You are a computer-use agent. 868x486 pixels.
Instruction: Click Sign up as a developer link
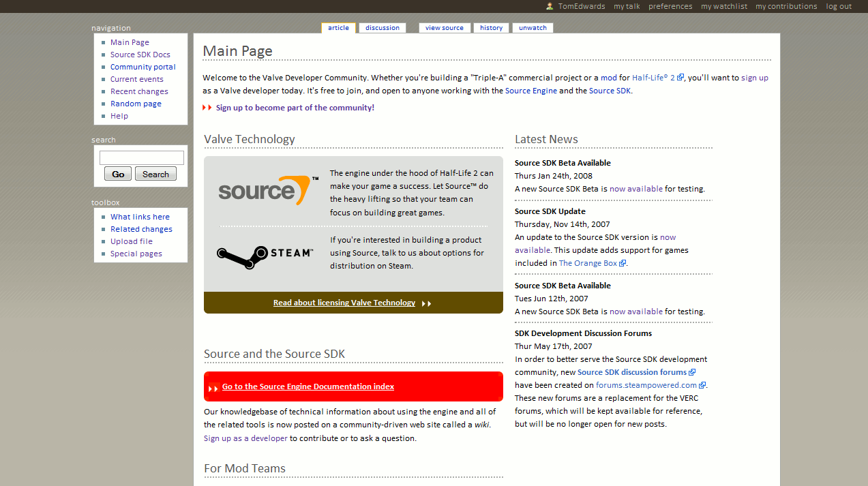pyautogui.click(x=245, y=438)
